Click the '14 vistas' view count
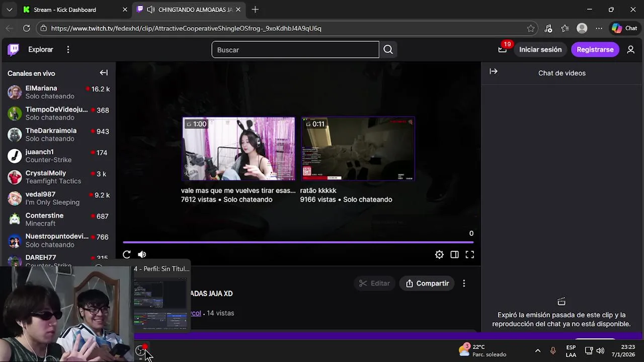644x362 pixels. [220, 313]
